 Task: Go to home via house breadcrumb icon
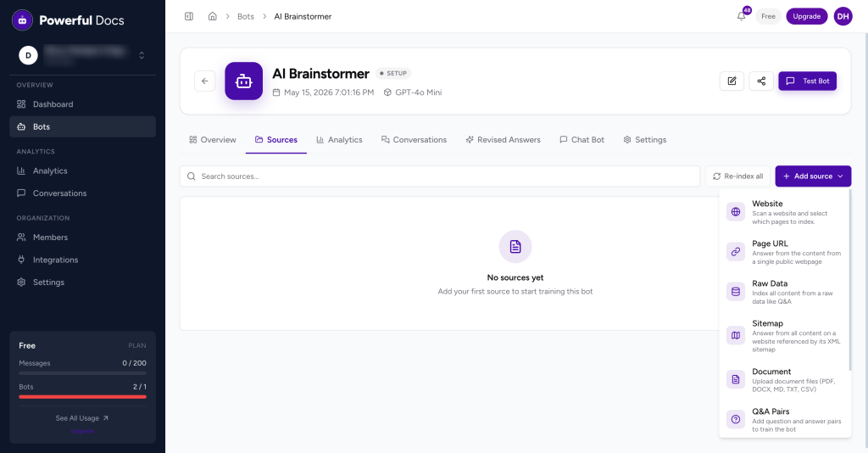[x=212, y=16]
